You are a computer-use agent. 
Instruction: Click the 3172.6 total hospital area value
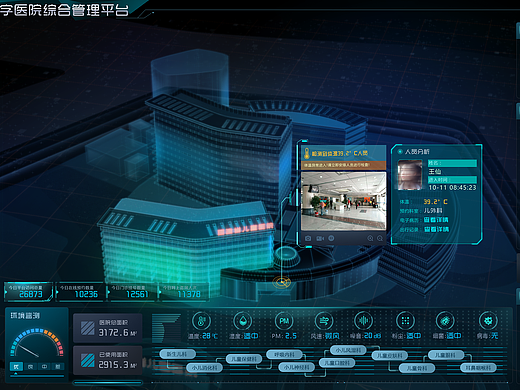tap(117, 332)
